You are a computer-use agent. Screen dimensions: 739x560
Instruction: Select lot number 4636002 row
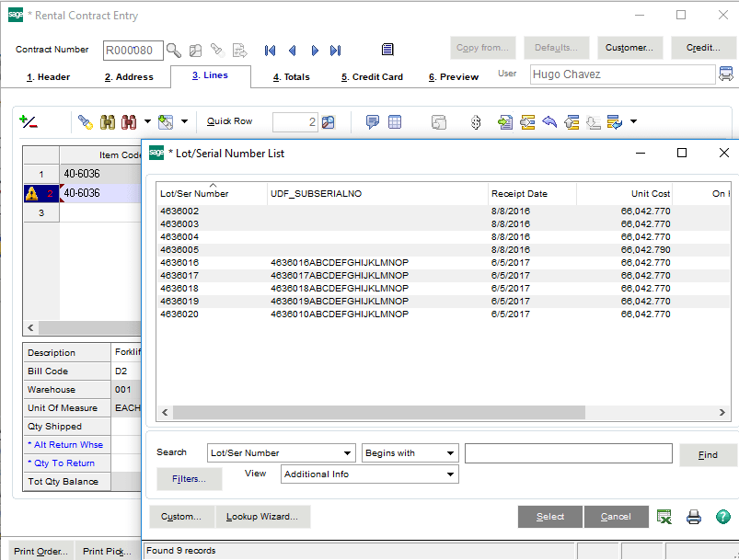coord(443,211)
